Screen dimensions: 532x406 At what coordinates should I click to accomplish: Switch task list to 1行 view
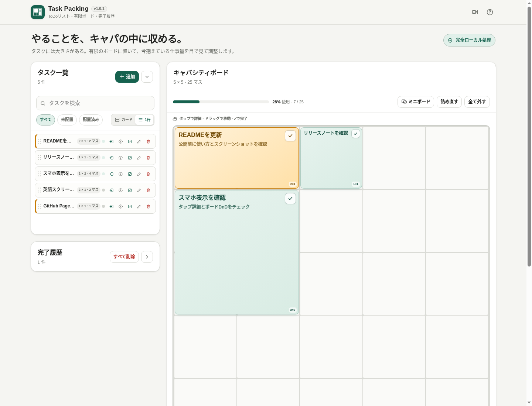[144, 120]
